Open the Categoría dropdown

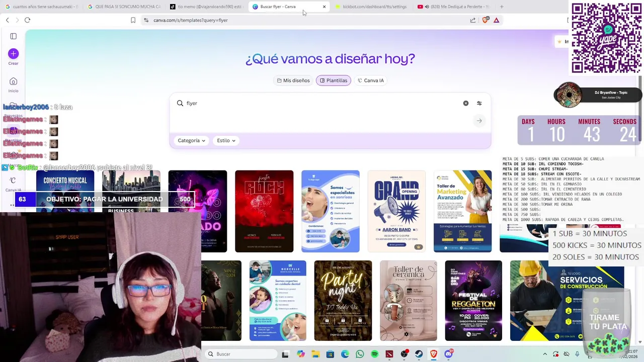191,141
